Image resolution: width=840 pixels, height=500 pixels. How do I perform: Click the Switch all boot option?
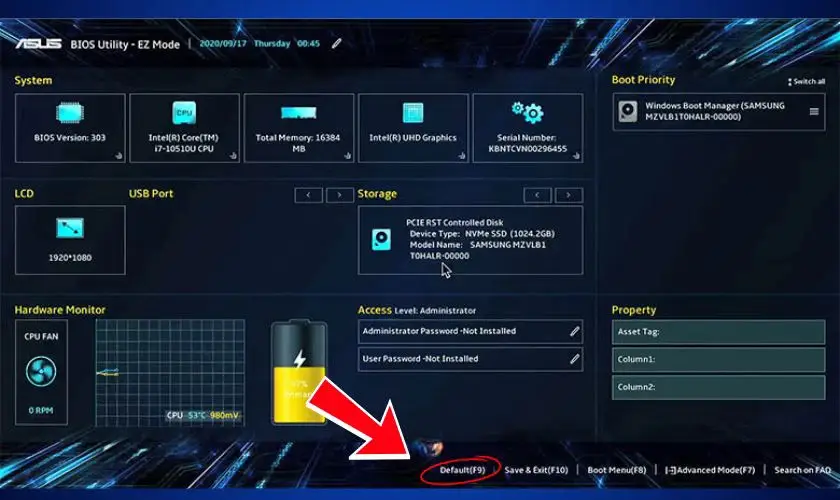click(x=806, y=81)
